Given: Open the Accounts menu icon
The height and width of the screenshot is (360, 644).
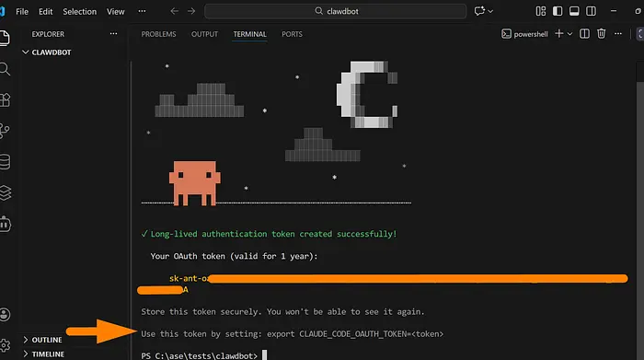Looking at the screenshot, I should tap(5, 315).
